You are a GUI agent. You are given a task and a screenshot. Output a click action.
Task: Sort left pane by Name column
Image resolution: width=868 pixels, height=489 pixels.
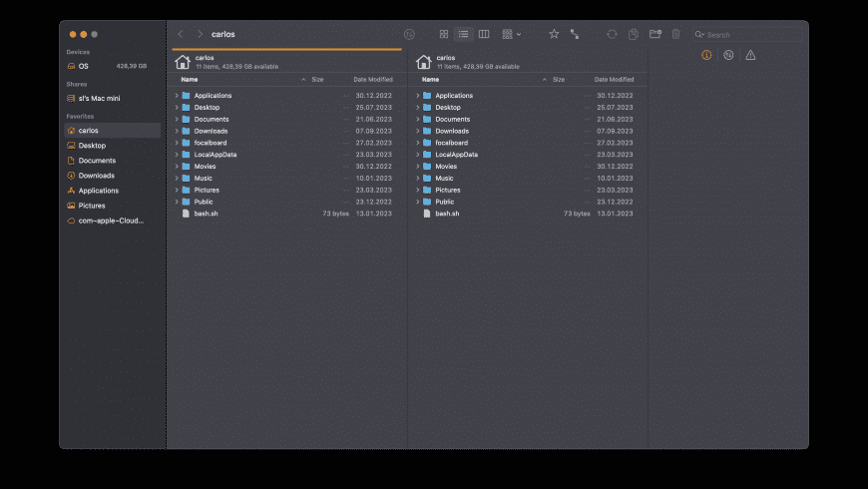(190, 79)
